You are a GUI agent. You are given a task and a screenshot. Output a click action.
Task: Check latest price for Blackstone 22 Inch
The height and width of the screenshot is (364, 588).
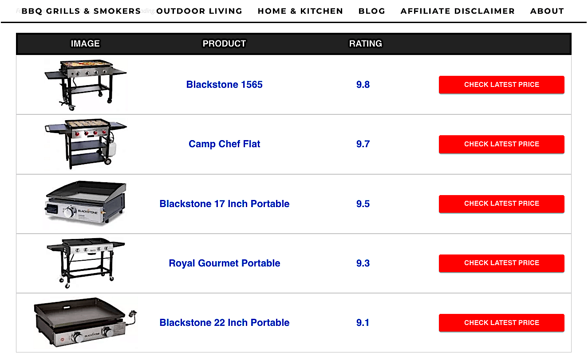click(501, 323)
